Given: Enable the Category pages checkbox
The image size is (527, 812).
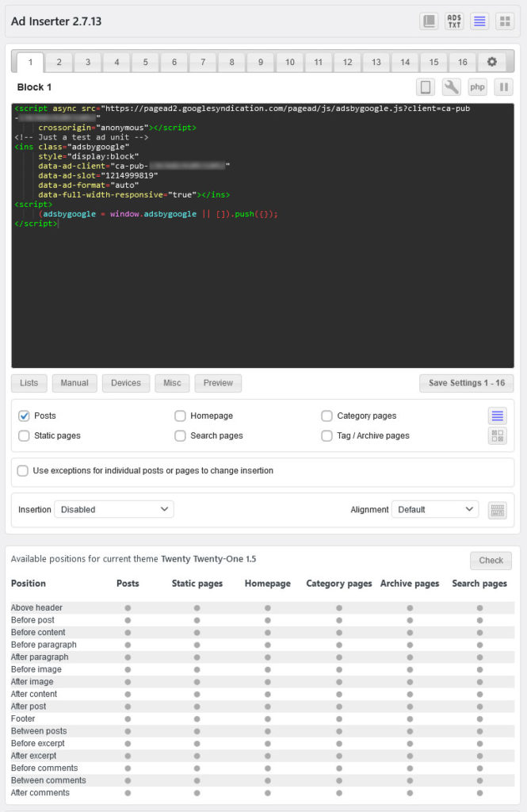Looking at the screenshot, I should tap(327, 416).
